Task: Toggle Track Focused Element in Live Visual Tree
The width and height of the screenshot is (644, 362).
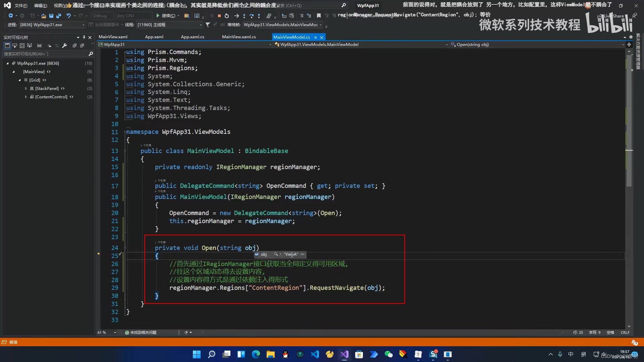Action: pyautogui.click(x=30, y=45)
